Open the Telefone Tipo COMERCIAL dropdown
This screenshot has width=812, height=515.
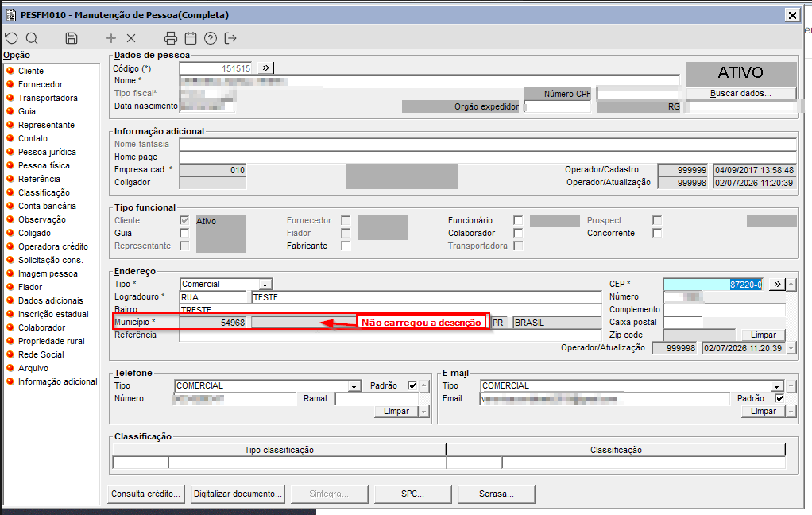point(354,386)
